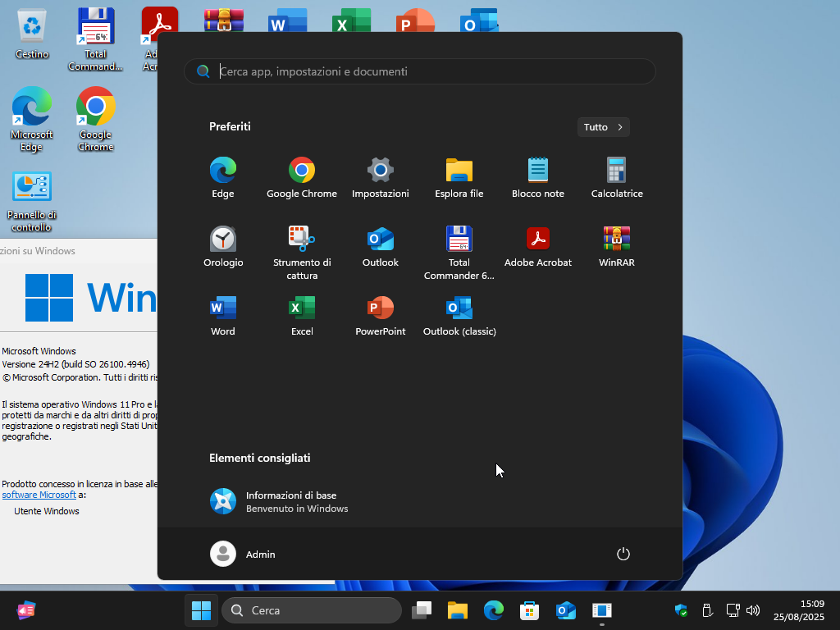Viewport: 840px width, 630px height.
Task: Click Utente Windows text in winver
Action: pyautogui.click(x=47, y=511)
